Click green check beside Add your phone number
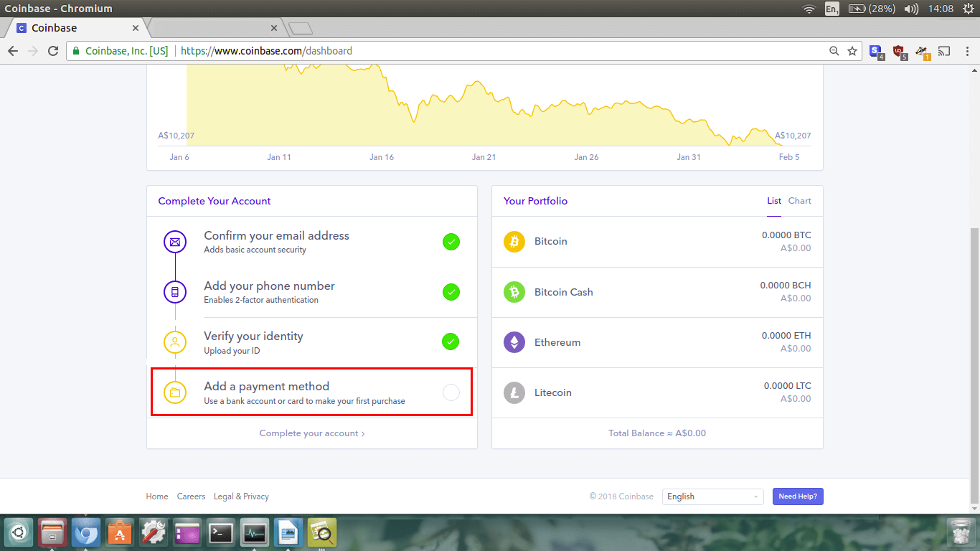Screen dimensions: 980x551 point(451,292)
